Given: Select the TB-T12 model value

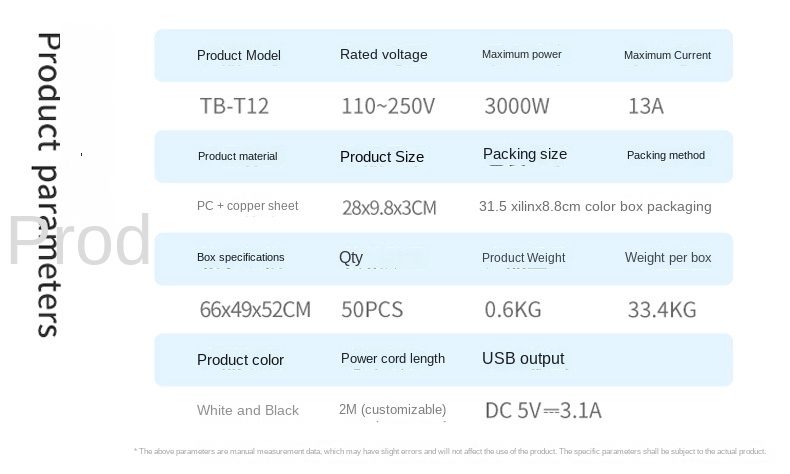Looking at the screenshot, I should [x=234, y=106].
